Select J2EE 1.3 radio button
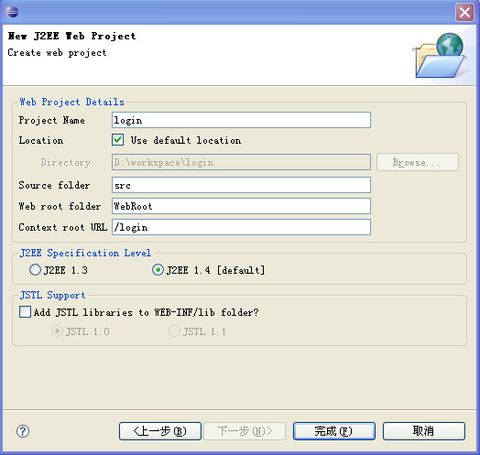 pyautogui.click(x=35, y=270)
